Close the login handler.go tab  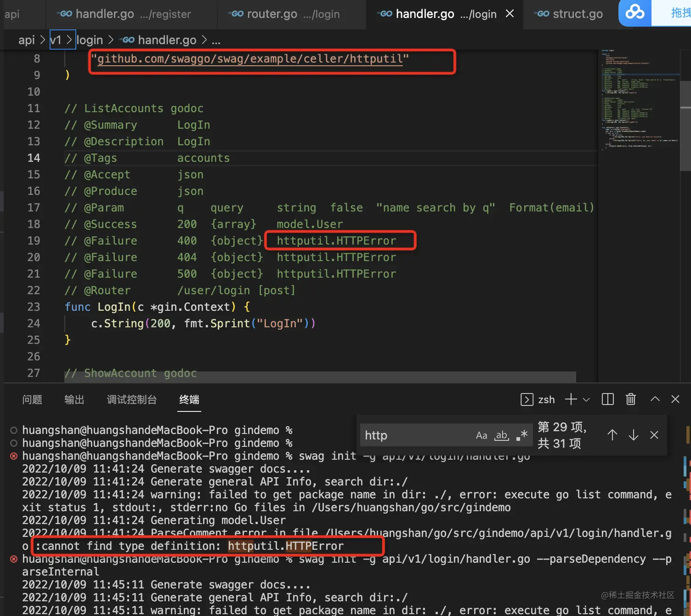click(510, 14)
